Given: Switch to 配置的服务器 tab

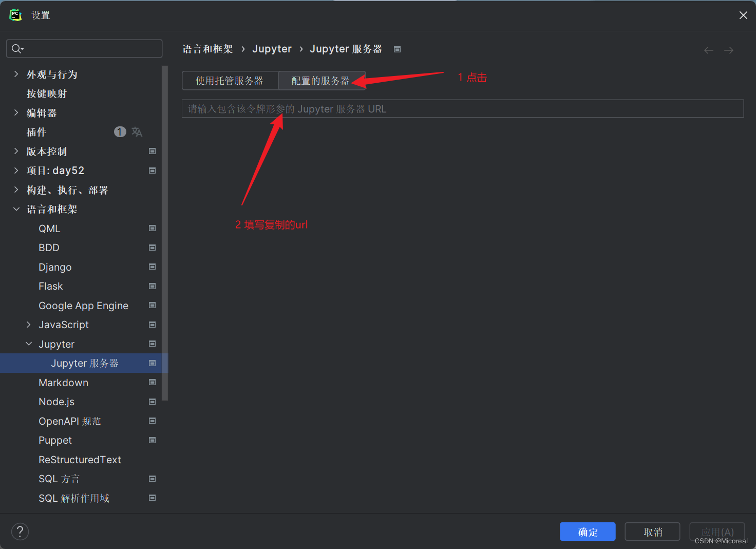Looking at the screenshot, I should 321,81.
